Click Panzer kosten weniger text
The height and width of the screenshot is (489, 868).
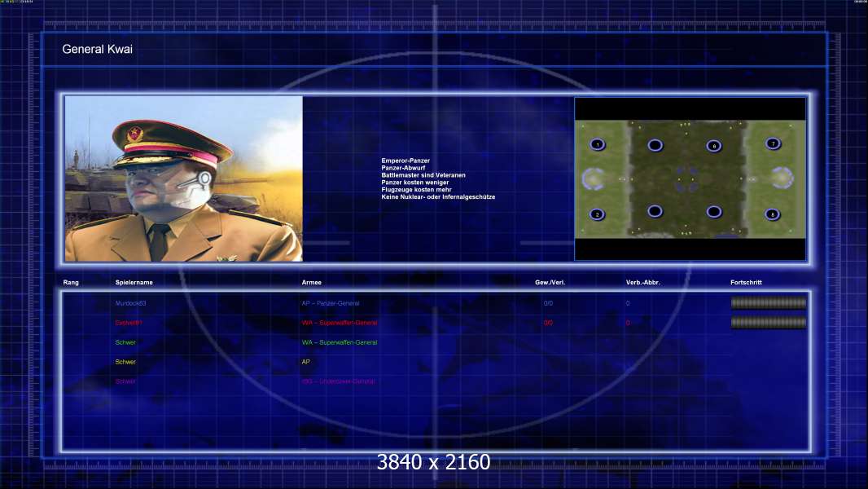[x=415, y=183]
